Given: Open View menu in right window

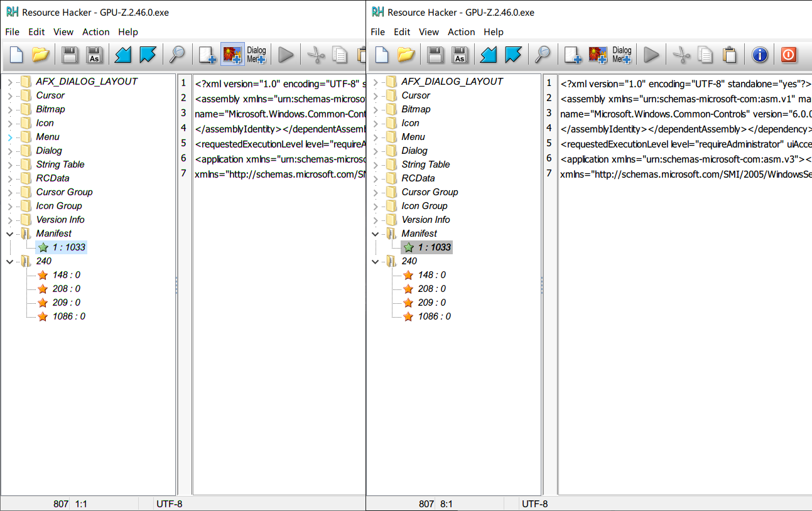Looking at the screenshot, I should [429, 32].
